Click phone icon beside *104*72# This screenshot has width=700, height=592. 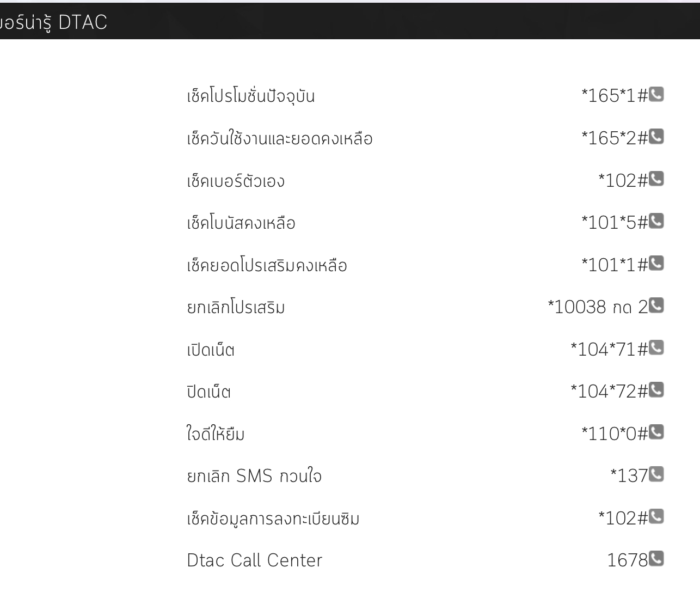[x=656, y=390]
